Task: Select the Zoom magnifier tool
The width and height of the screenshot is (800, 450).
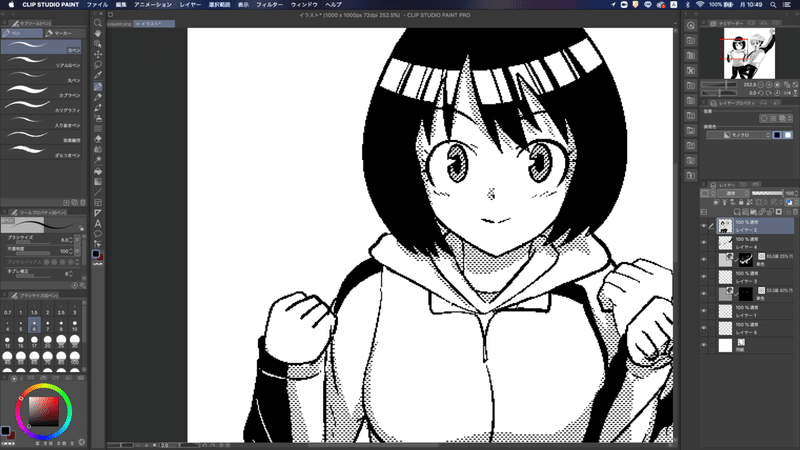Action: point(97,23)
